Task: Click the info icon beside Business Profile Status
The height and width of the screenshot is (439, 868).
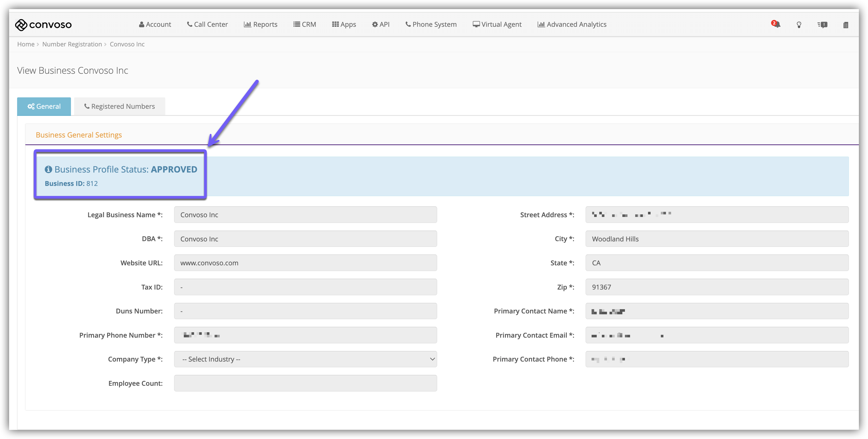Action: 48,169
